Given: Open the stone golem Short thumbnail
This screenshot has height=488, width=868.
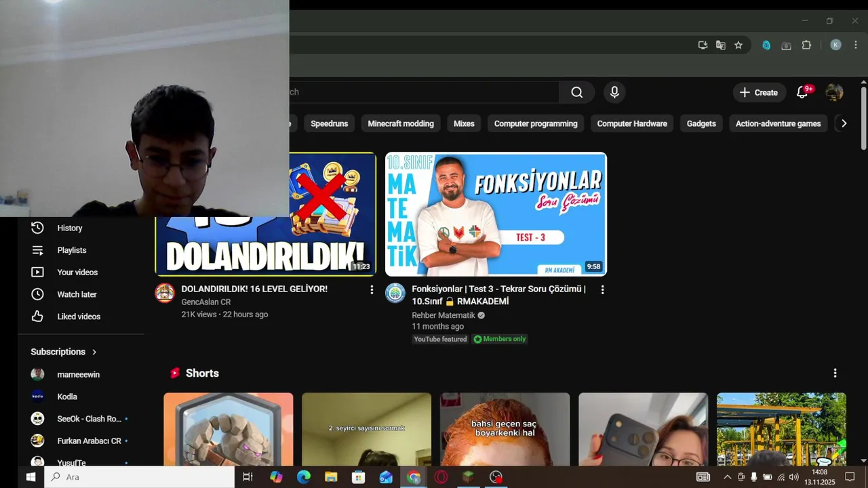Looking at the screenshot, I should pos(229,429).
